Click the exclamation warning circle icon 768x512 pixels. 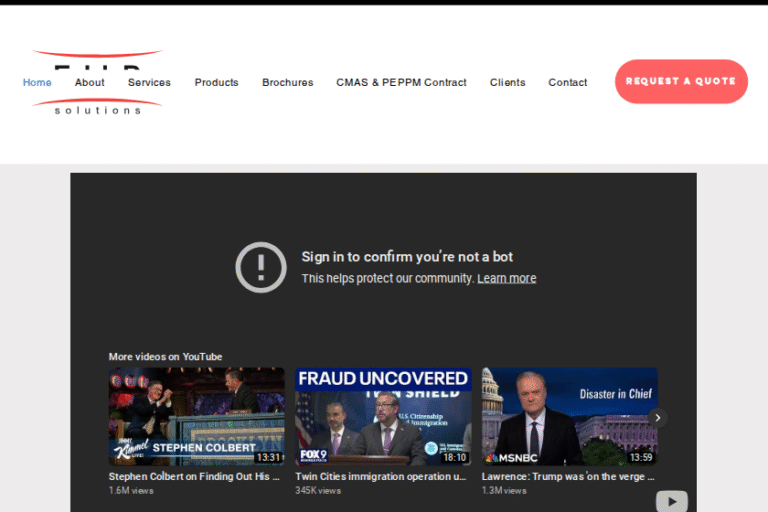[261, 267]
